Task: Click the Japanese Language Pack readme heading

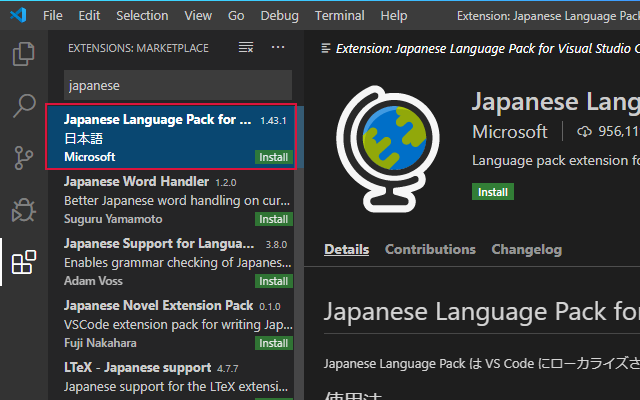Action: click(x=482, y=312)
